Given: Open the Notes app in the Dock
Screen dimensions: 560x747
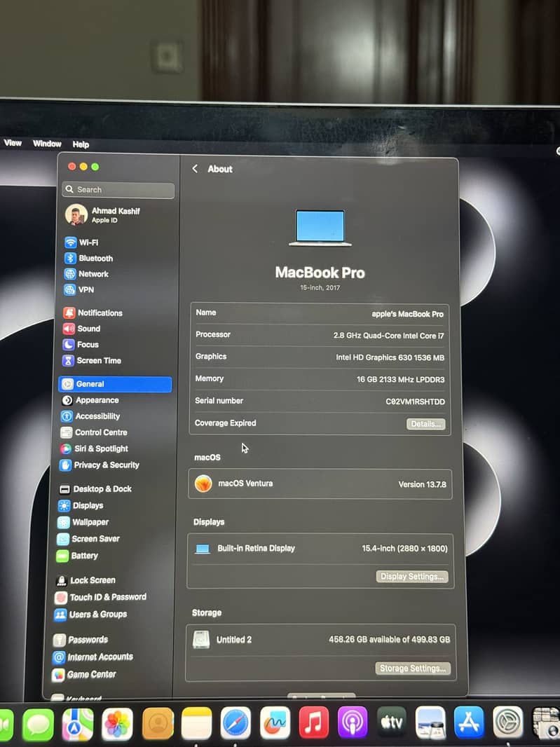Looking at the screenshot, I should point(196,724).
